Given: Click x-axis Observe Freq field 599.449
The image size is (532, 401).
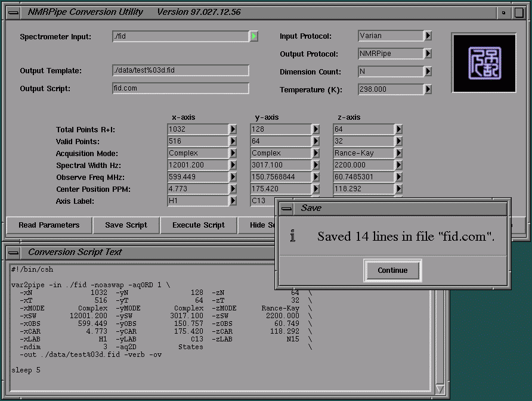Looking at the screenshot, I should tap(198, 177).
